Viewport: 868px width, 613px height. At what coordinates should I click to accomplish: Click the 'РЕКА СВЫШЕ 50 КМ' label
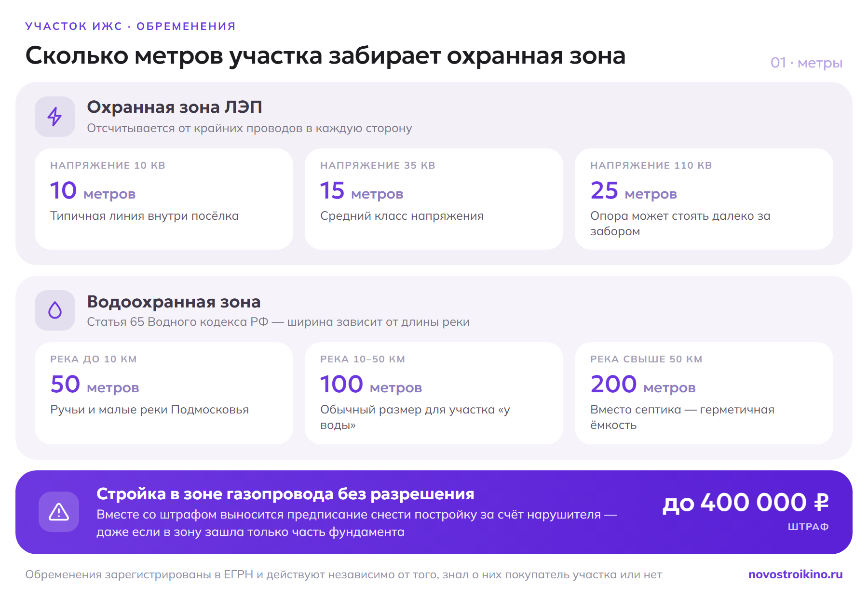pyautogui.click(x=646, y=359)
